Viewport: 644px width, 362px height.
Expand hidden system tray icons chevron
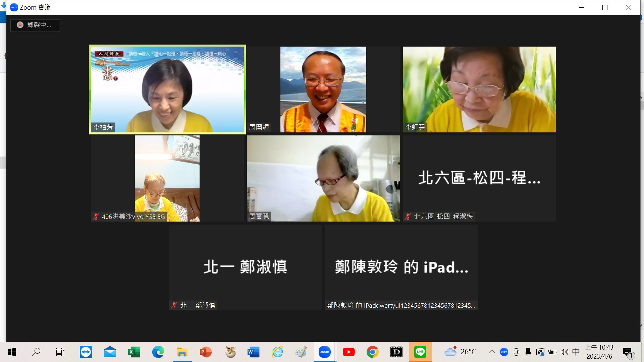(492, 352)
